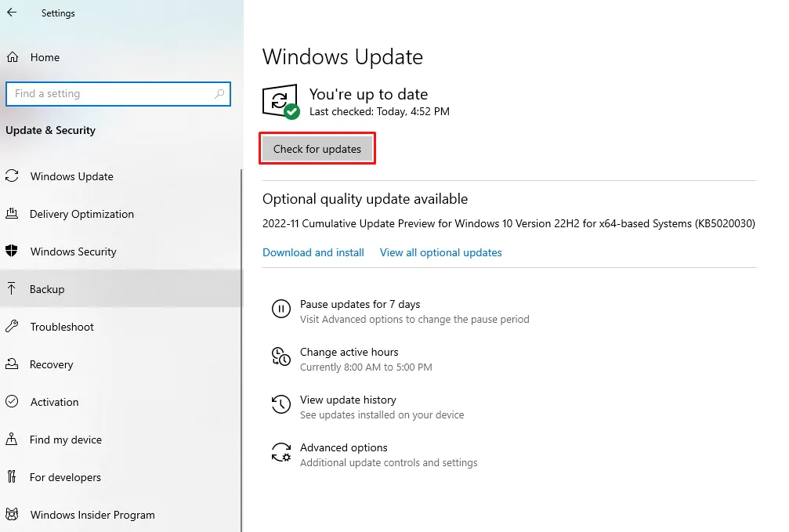This screenshot has height=532, width=789.
Task: Open Find my device settings
Action: 121,440
